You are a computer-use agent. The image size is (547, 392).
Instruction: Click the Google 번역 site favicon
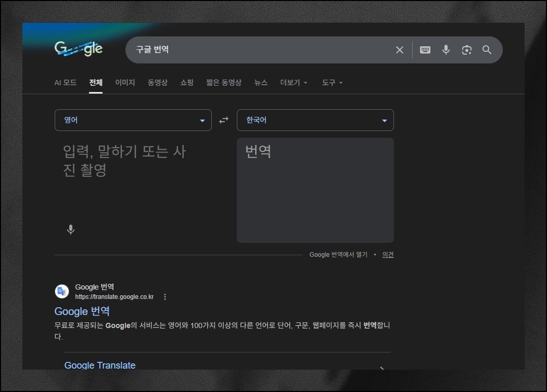(x=62, y=291)
